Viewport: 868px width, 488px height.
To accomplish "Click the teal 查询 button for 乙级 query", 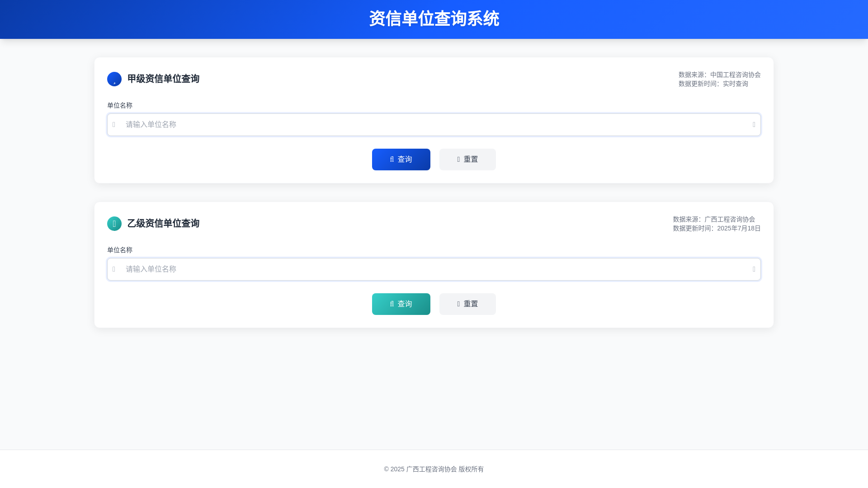I will (x=401, y=304).
